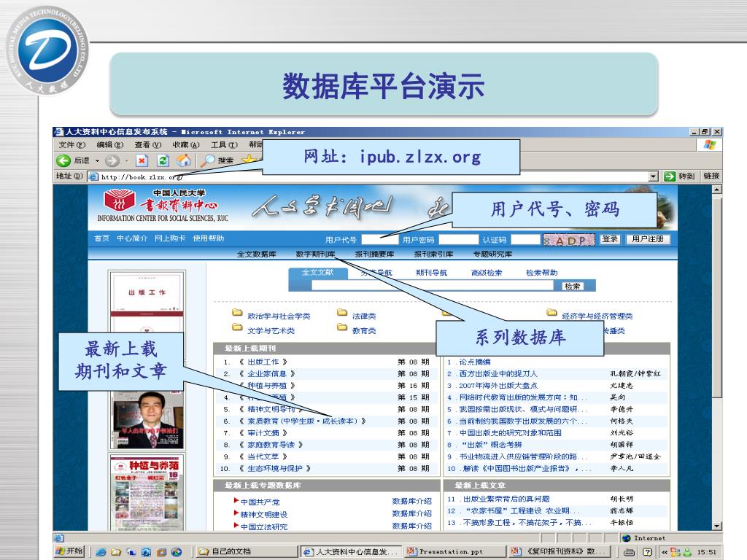Click the Back button dropdown arrow

[x=98, y=161]
